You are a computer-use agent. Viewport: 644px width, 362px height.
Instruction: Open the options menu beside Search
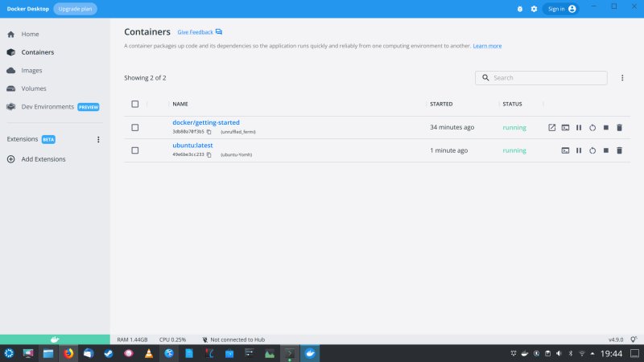pyautogui.click(x=622, y=78)
